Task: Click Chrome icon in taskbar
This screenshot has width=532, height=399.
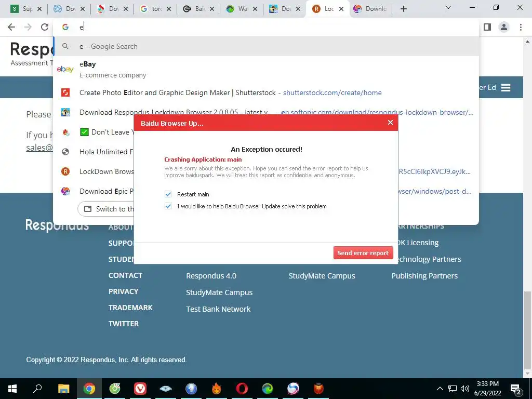Action: [89, 389]
